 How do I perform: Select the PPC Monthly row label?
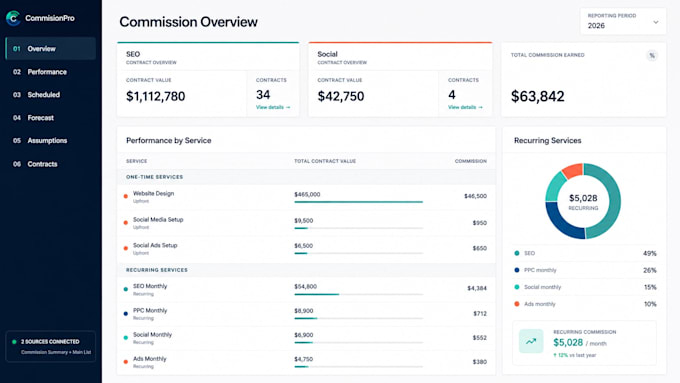coord(150,310)
